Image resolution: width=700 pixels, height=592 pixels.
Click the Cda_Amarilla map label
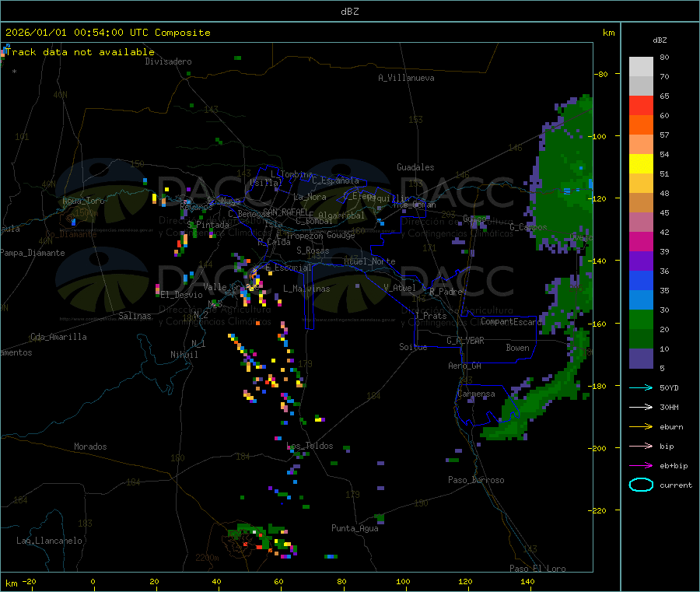[58, 337]
